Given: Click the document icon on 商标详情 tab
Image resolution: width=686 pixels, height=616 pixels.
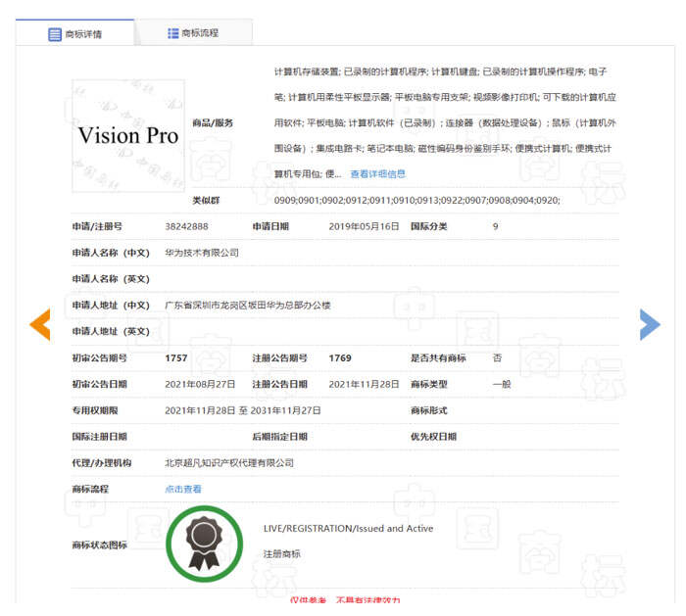Looking at the screenshot, I should click(x=55, y=34).
